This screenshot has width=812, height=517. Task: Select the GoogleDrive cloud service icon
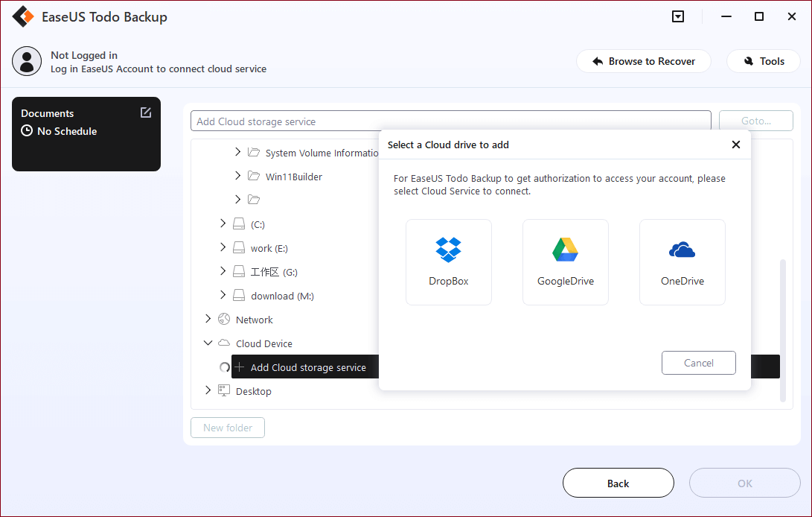[565, 261]
